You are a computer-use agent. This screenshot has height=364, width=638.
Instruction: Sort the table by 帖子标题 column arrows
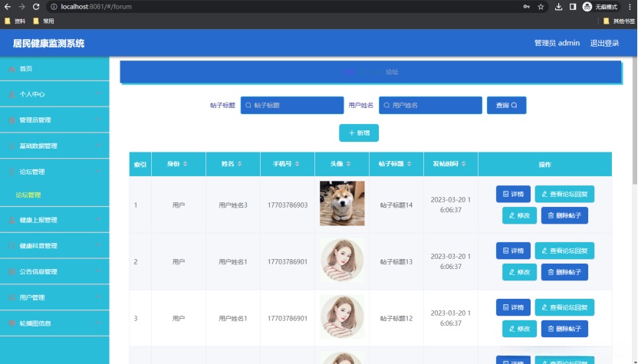409,164
